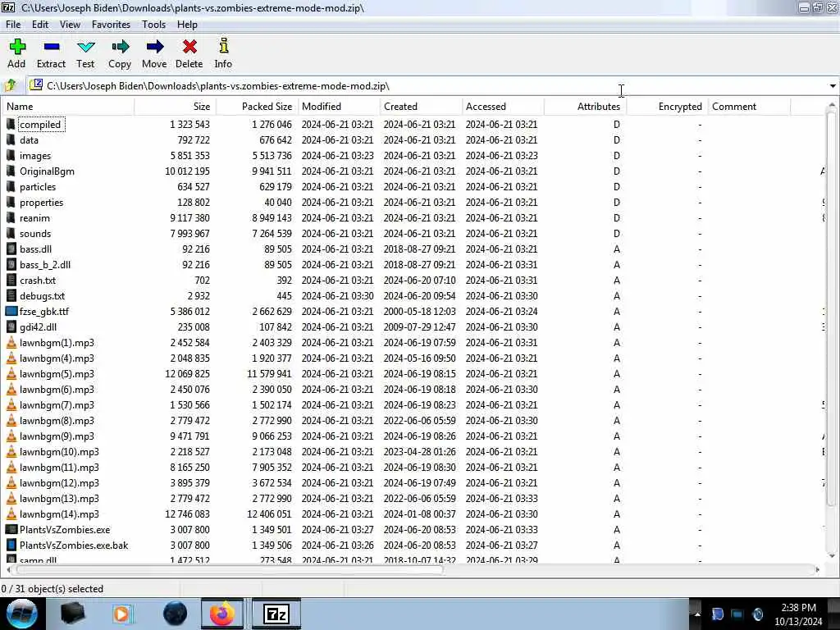Click the Move toolbar icon

point(155,47)
